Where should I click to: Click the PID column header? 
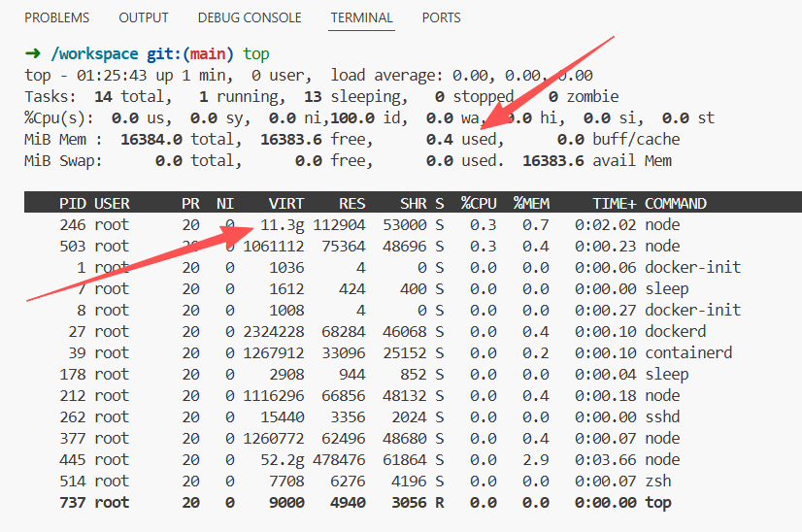72,204
